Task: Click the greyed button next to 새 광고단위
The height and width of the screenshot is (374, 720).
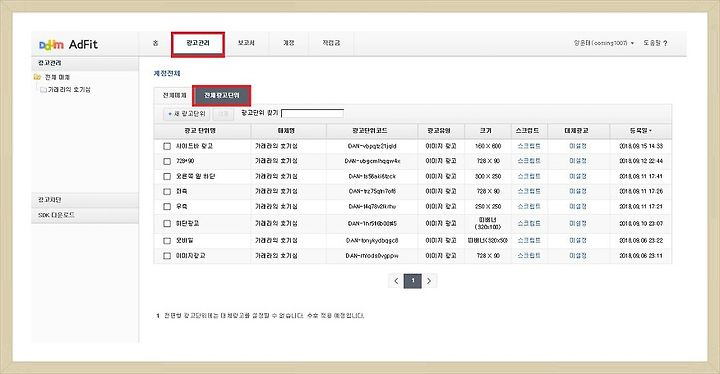Action: pos(224,113)
